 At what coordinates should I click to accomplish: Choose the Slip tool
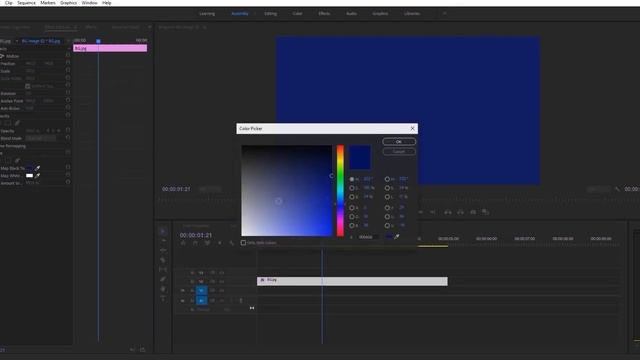tap(163, 269)
